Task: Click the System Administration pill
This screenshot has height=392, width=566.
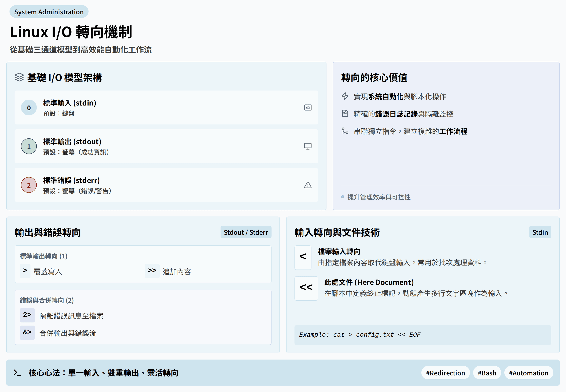Action: point(49,12)
